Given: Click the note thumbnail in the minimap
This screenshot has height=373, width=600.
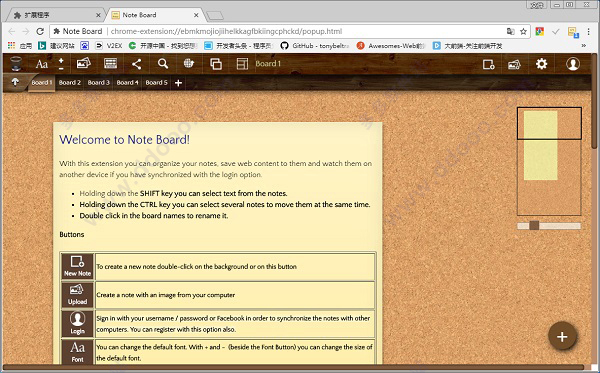Looking at the screenshot, I should click(x=540, y=145).
